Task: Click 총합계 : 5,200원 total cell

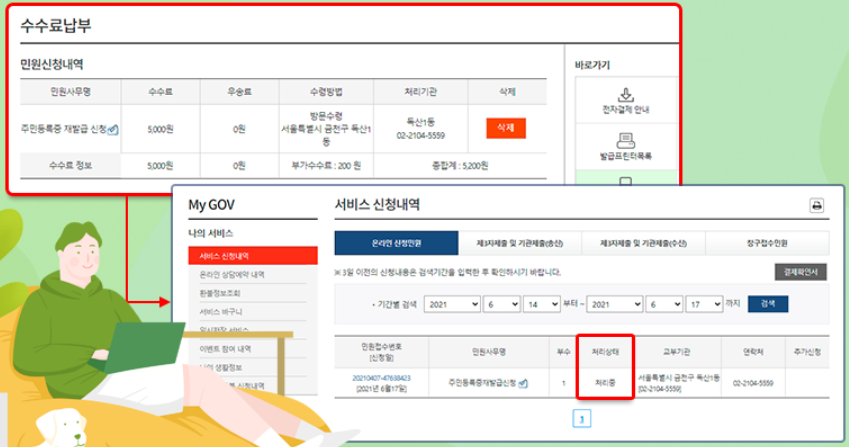Action: [460, 166]
